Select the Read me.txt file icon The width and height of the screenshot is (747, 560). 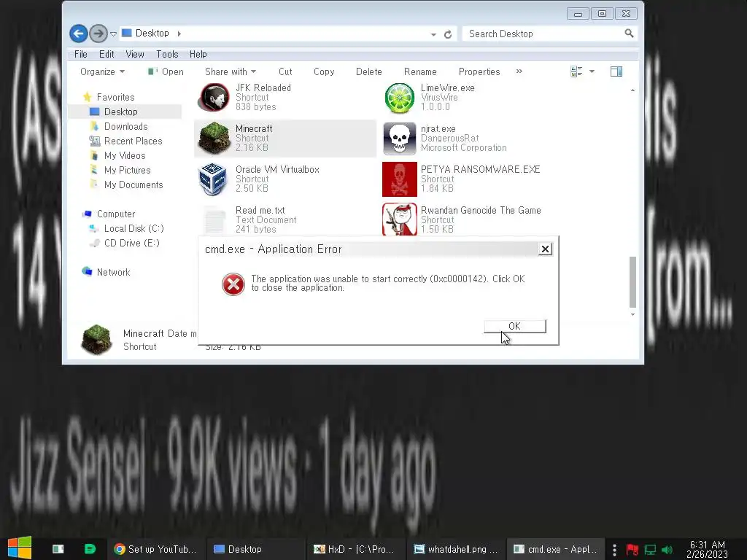click(214, 220)
